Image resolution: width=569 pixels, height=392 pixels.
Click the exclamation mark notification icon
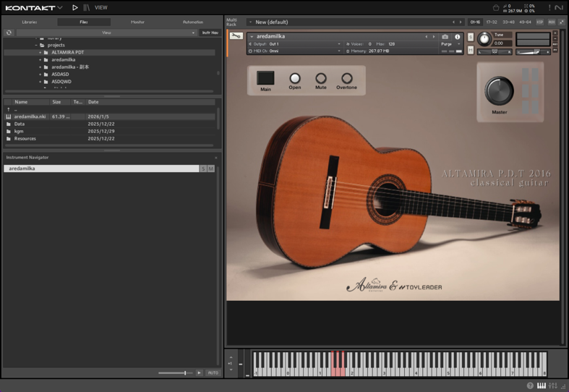click(x=549, y=8)
